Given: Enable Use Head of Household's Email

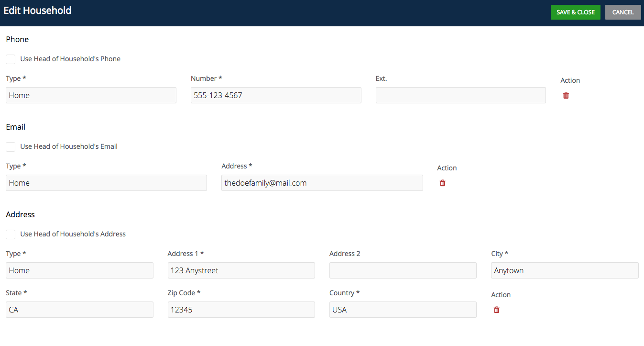Looking at the screenshot, I should 11,147.
